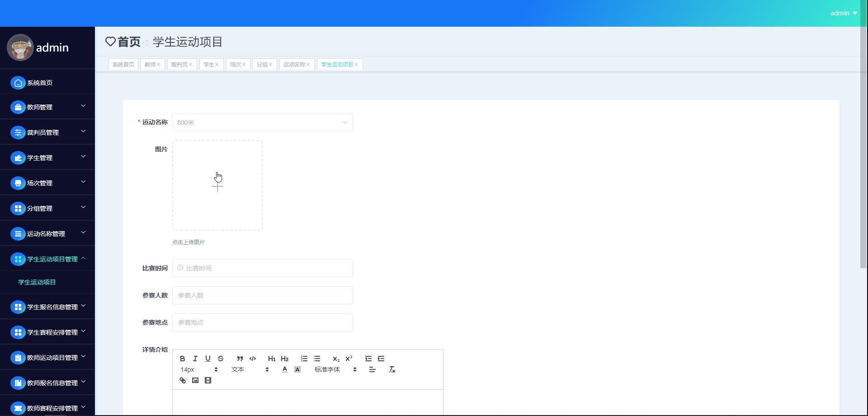Open the text background color picker
This screenshot has width=868, height=416.
[297, 369]
